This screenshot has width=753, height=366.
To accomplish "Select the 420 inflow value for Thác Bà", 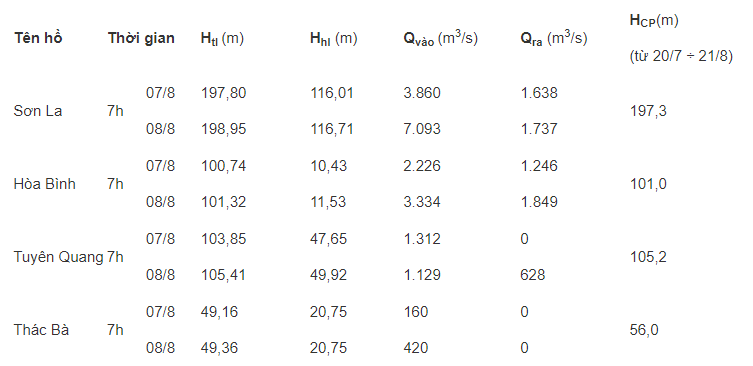I will coord(416,348).
